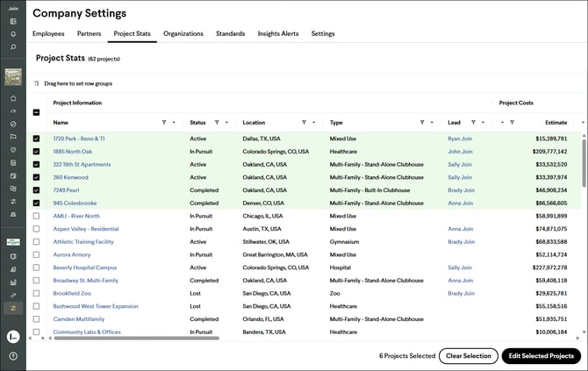Toggle the select-all checkbox in table header
Image resolution: width=588 pixels, height=371 pixels.
[36, 112]
